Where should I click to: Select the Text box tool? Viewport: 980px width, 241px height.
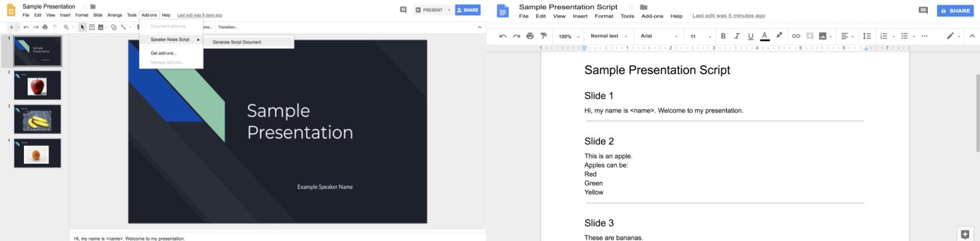(x=92, y=27)
